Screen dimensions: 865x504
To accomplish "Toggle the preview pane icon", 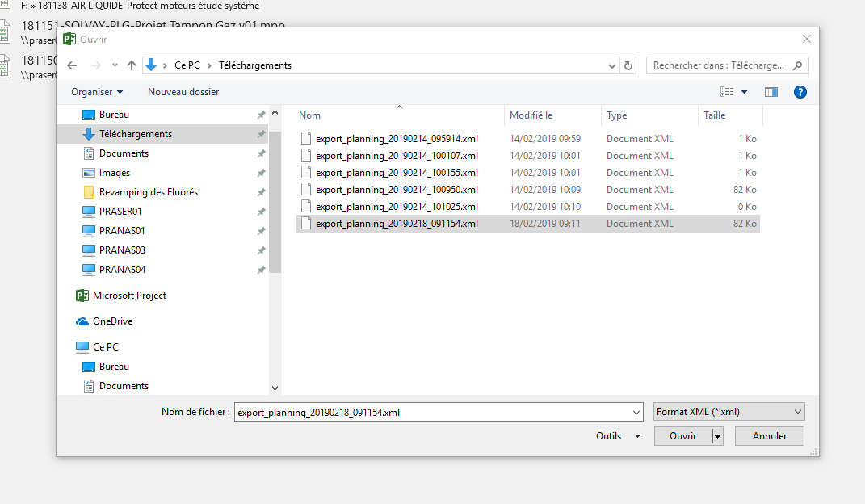I will [771, 92].
